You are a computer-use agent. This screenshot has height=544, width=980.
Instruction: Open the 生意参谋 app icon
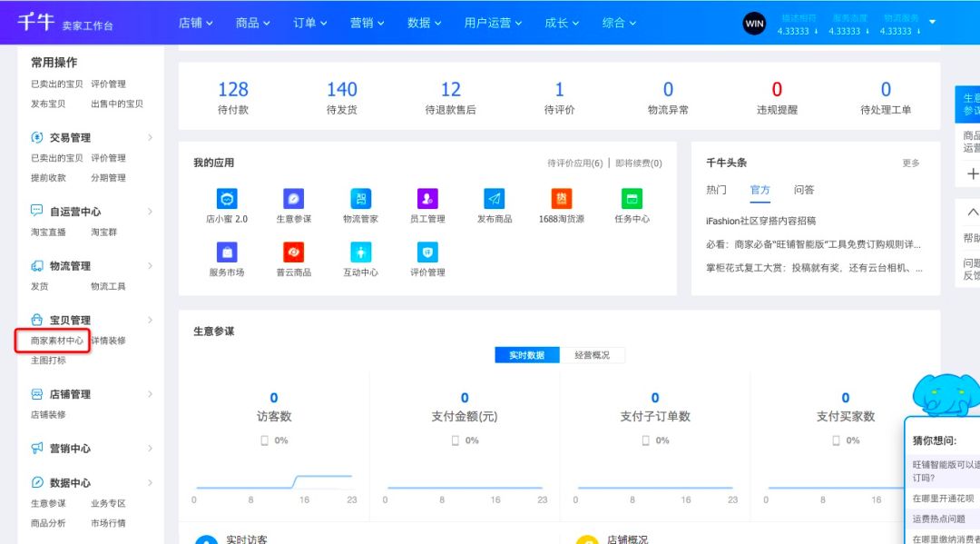tap(294, 199)
